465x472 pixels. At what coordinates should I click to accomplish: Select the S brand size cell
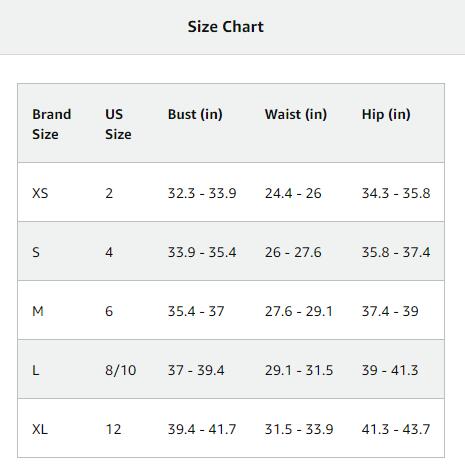36,252
